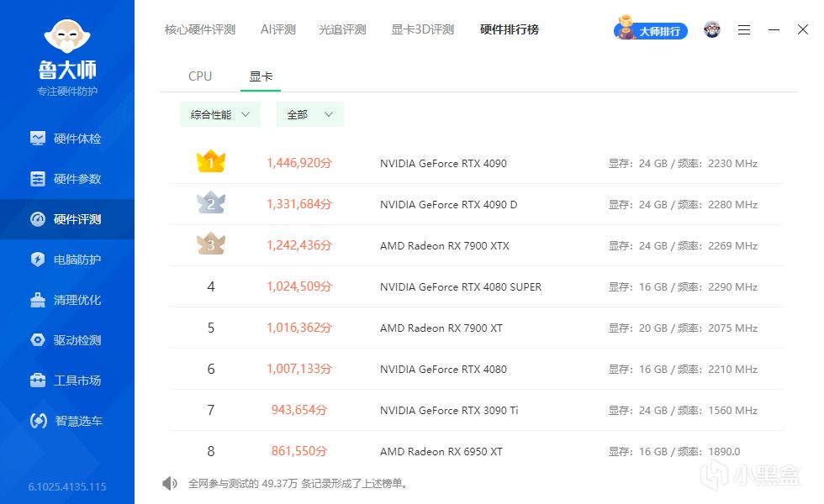Open the user avatar profile

coord(712,30)
